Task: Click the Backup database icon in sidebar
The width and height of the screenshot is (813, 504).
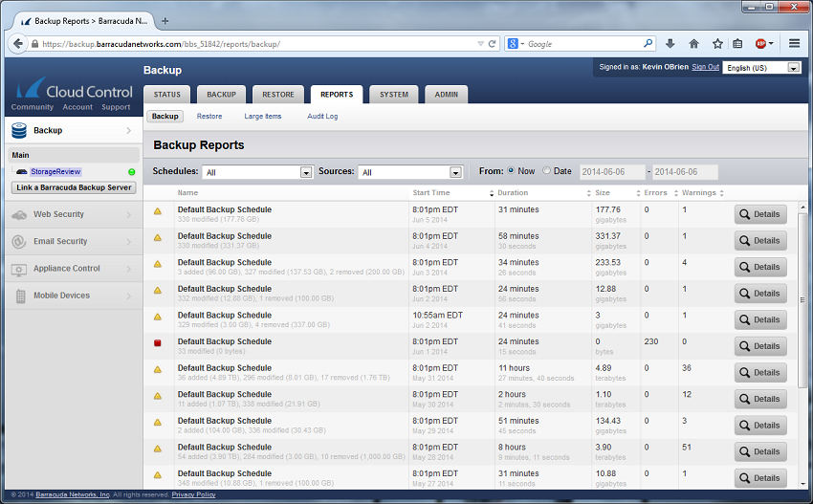Action: point(19,131)
